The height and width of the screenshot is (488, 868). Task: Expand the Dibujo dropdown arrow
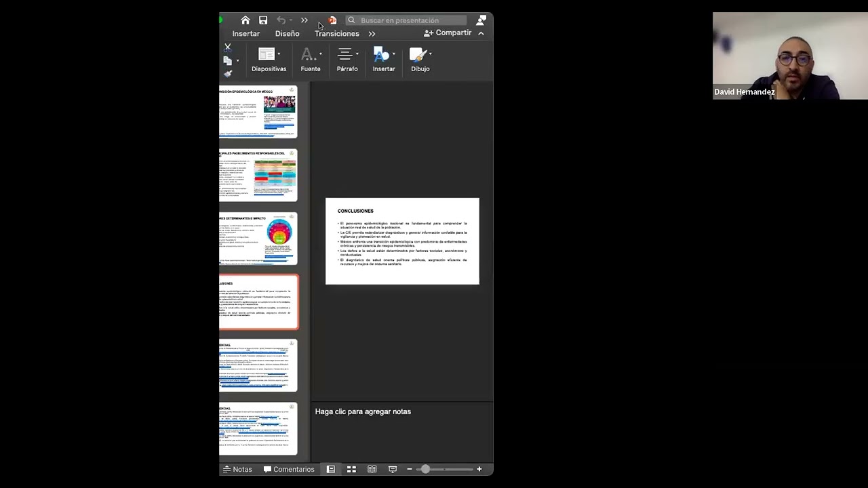(430, 54)
